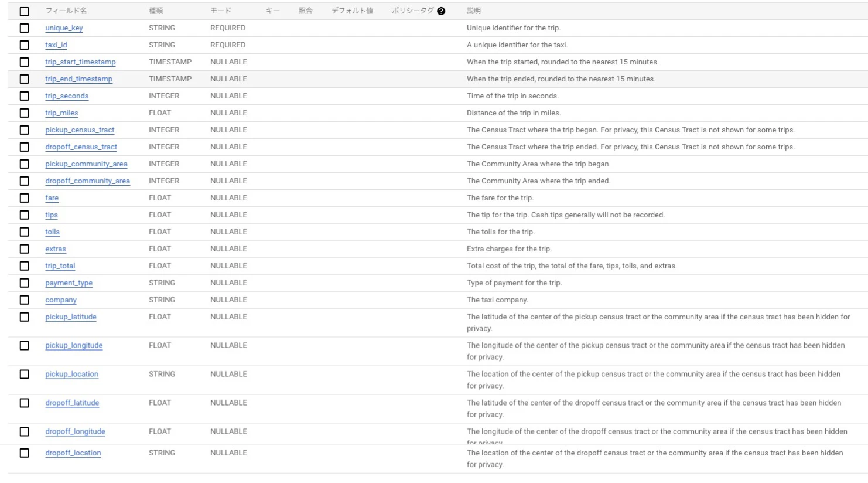Check the pickup_census_tract row checkbox

click(24, 130)
